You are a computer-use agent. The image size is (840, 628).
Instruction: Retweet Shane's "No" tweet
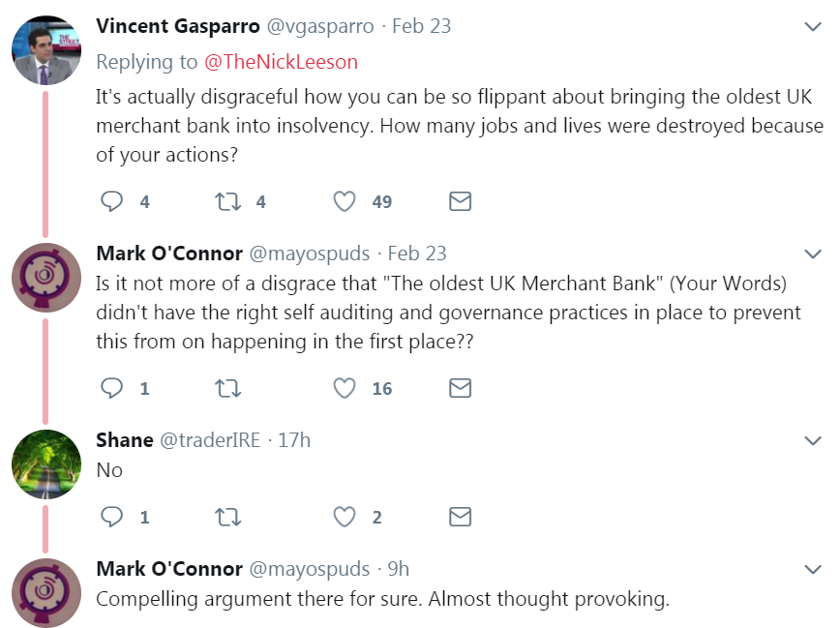[x=228, y=517]
